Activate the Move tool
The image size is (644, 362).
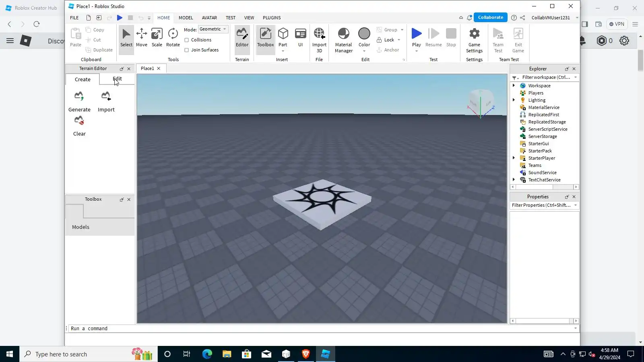pos(142,37)
